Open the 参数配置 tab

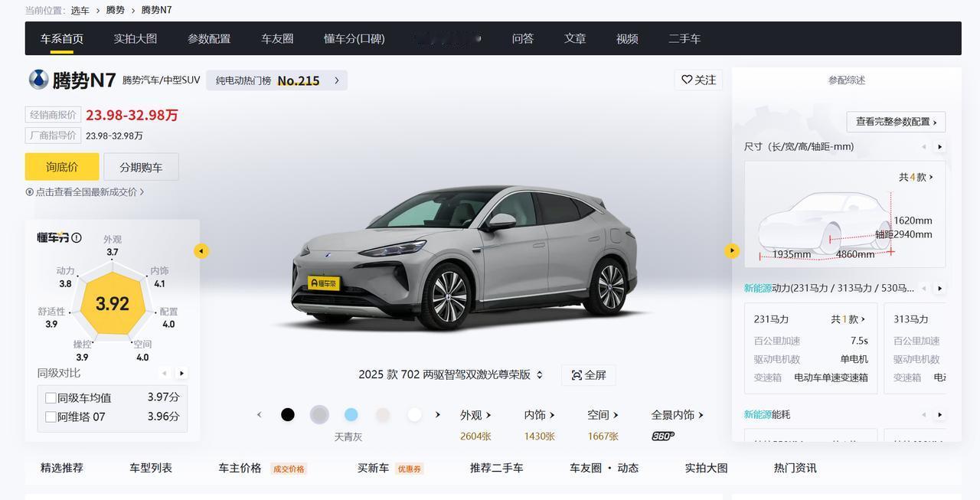(209, 38)
